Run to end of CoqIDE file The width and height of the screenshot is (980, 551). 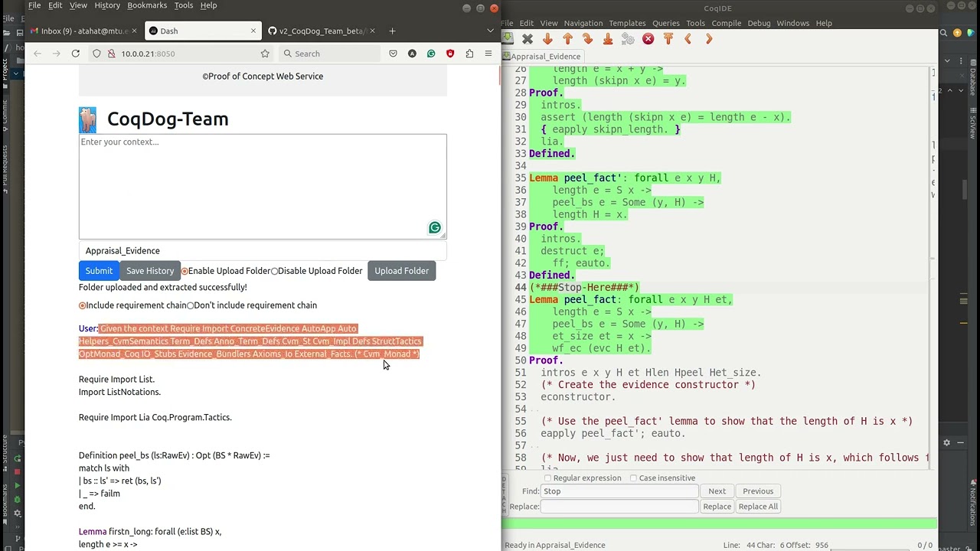coord(608,38)
